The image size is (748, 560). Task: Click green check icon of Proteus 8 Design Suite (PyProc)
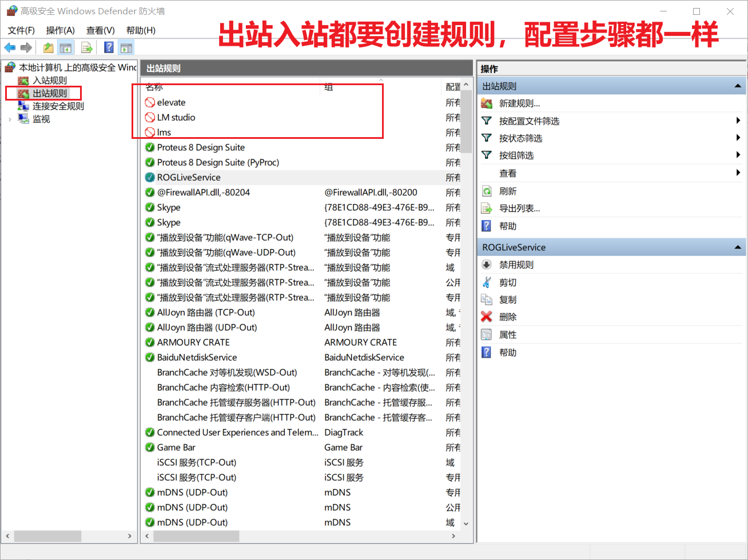click(150, 162)
